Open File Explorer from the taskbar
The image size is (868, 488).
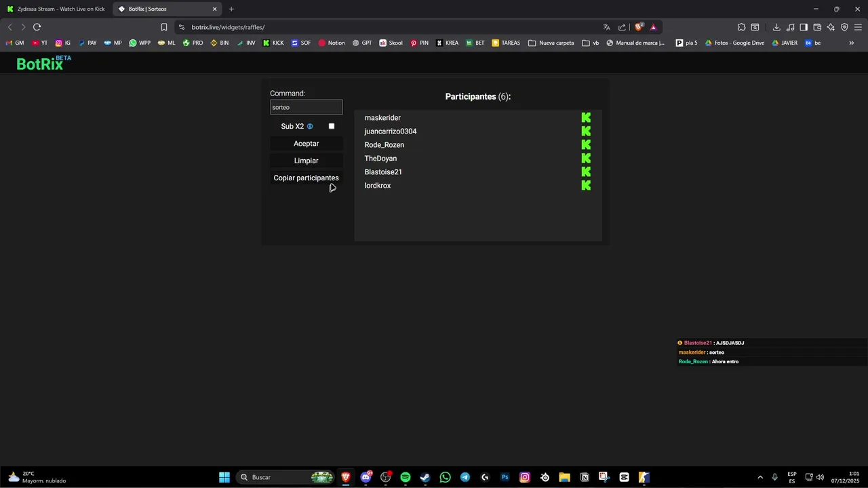coord(564,477)
